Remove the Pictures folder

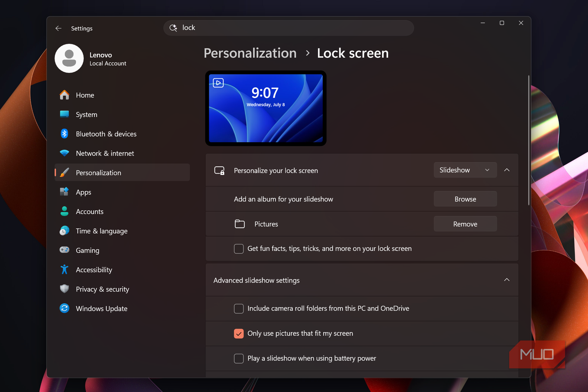pyautogui.click(x=465, y=224)
